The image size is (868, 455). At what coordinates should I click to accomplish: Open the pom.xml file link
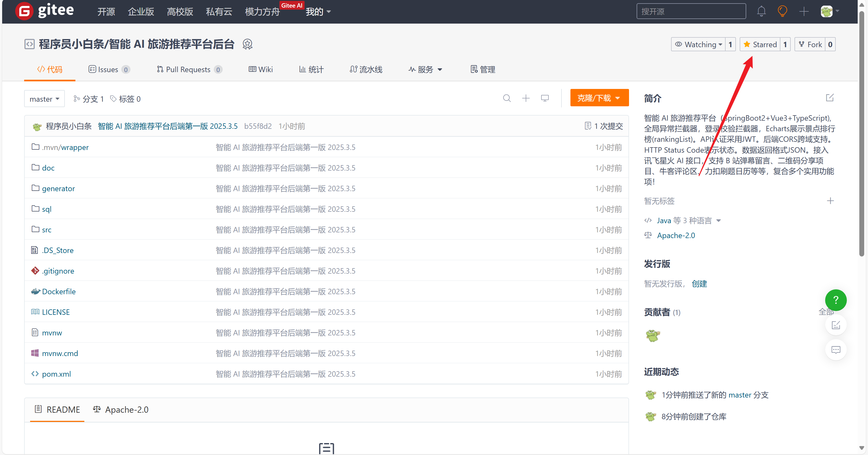(x=56, y=374)
